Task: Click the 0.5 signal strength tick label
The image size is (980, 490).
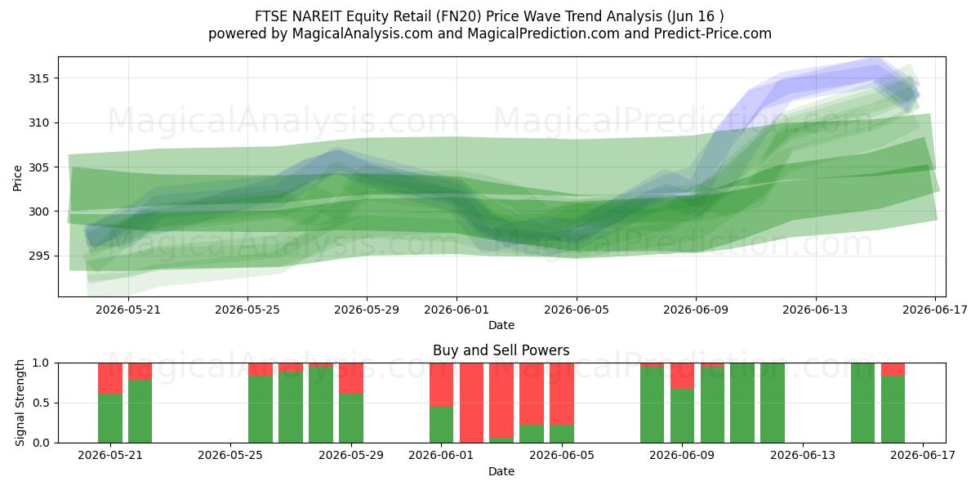Action: click(42, 403)
